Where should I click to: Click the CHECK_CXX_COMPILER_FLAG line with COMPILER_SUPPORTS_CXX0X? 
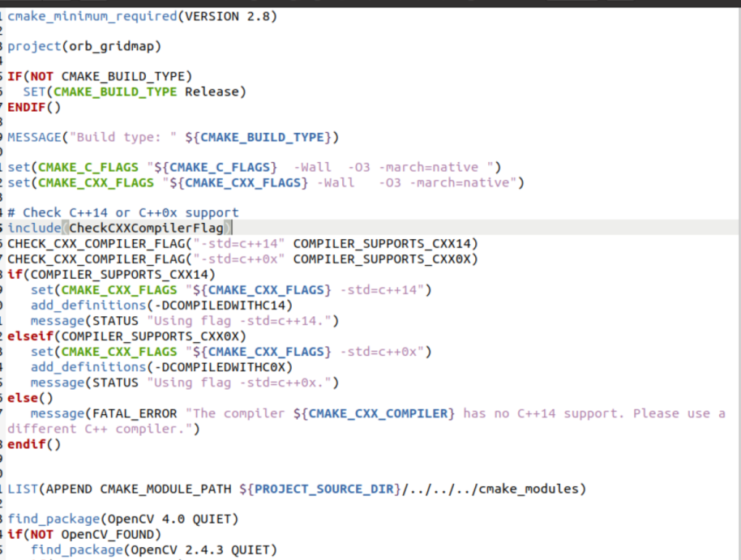[243, 259]
